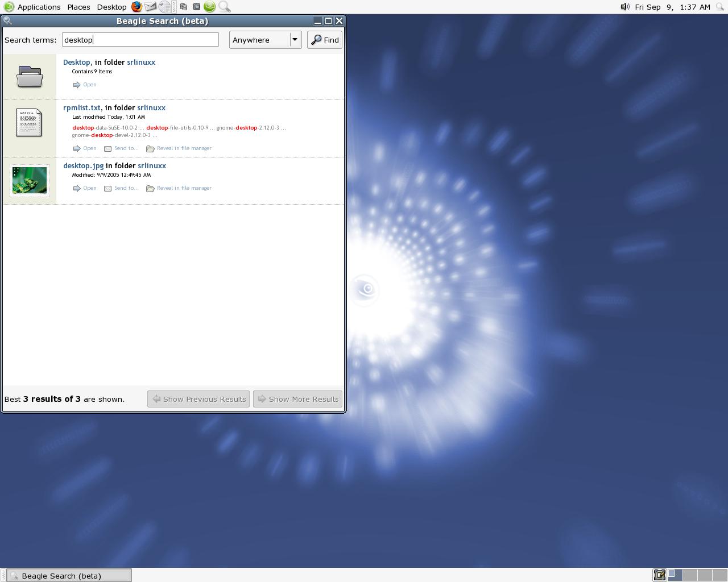Image resolution: width=728 pixels, height=582 pixels.
Task: Open the desktop.jpg frog thumbnail
Action: [30, 180]
